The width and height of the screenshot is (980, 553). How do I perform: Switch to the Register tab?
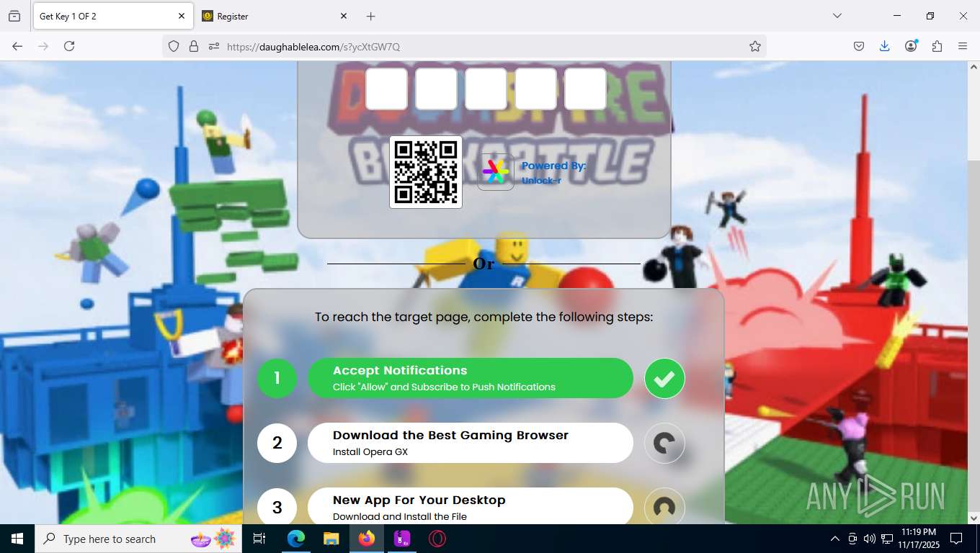point(275,16)
